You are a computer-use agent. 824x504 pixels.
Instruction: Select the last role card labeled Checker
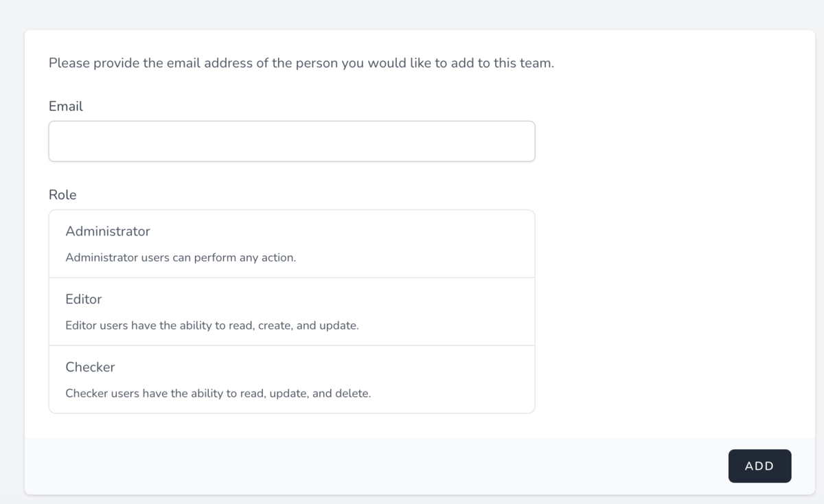click(292, 380)
